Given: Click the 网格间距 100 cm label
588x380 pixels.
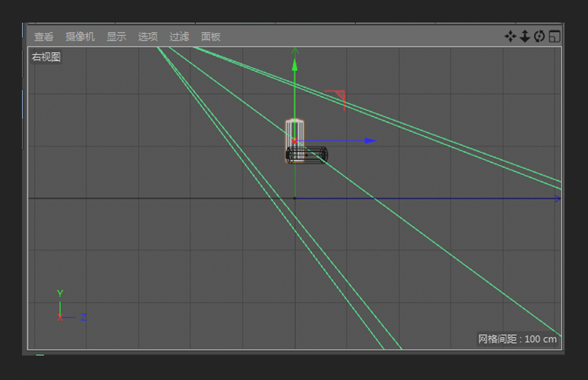Looking at the screenshot, I should [x=516, y=338].
